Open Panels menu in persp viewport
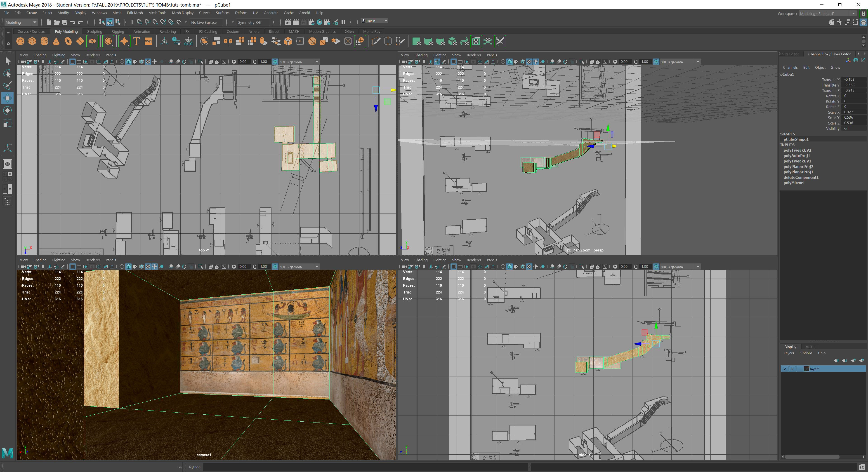Screen dimensions: 868x472 click(492, 55)
